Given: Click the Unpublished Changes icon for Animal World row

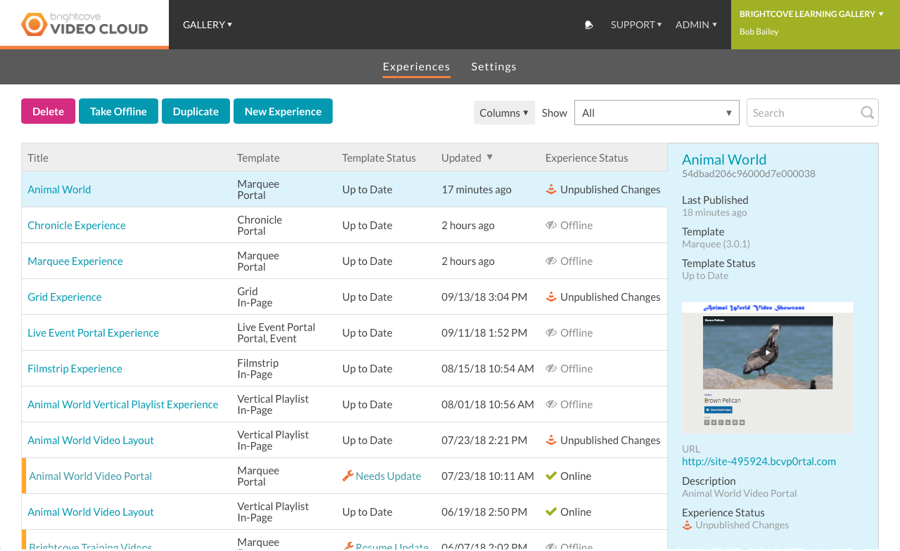Looking at the screenshot, I should (x=551, y=189).
